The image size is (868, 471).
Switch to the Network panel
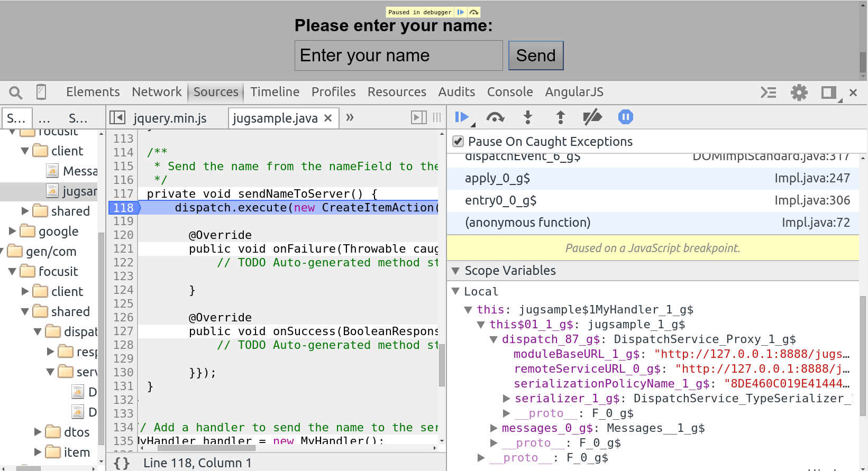coord(157,92)
